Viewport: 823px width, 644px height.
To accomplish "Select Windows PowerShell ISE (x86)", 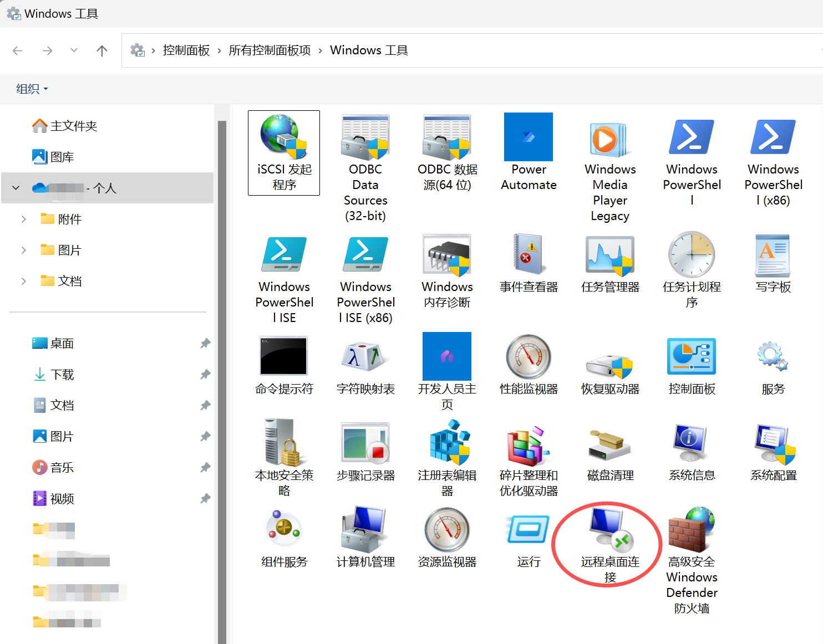I will click(x=365, y=279).
